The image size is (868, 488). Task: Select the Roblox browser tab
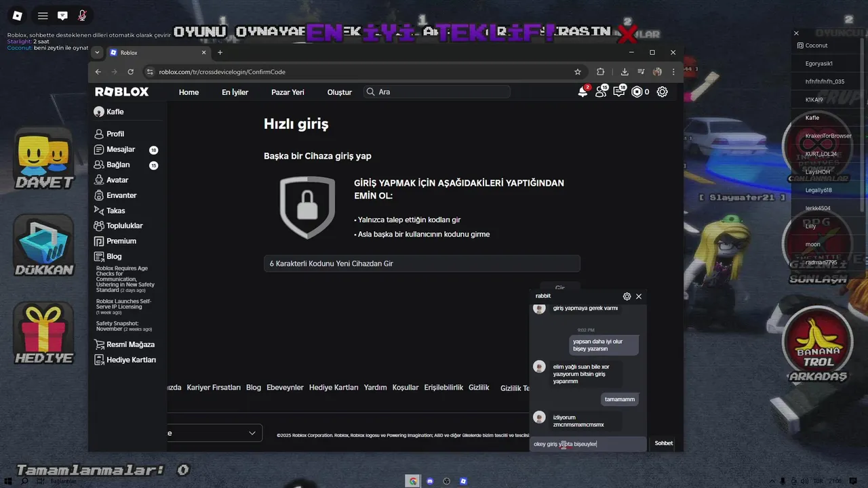tap(157, 52)
